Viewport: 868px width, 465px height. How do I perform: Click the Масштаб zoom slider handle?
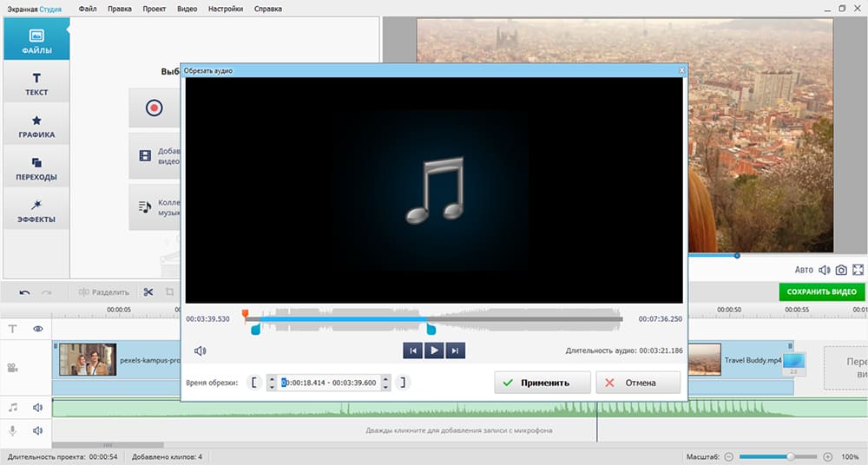click(791, 456)
